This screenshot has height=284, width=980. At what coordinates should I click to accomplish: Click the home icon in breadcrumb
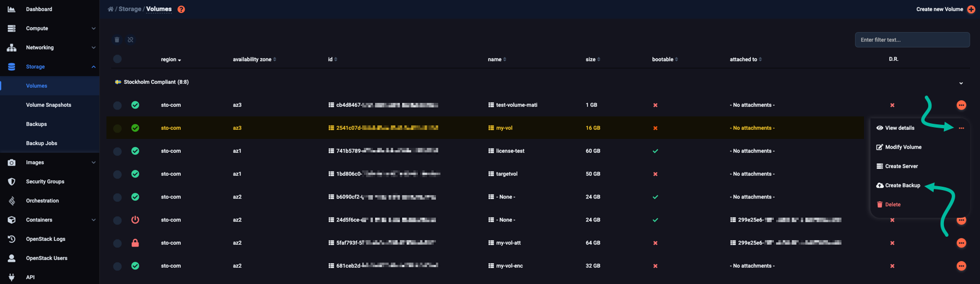tap(110, 9)
